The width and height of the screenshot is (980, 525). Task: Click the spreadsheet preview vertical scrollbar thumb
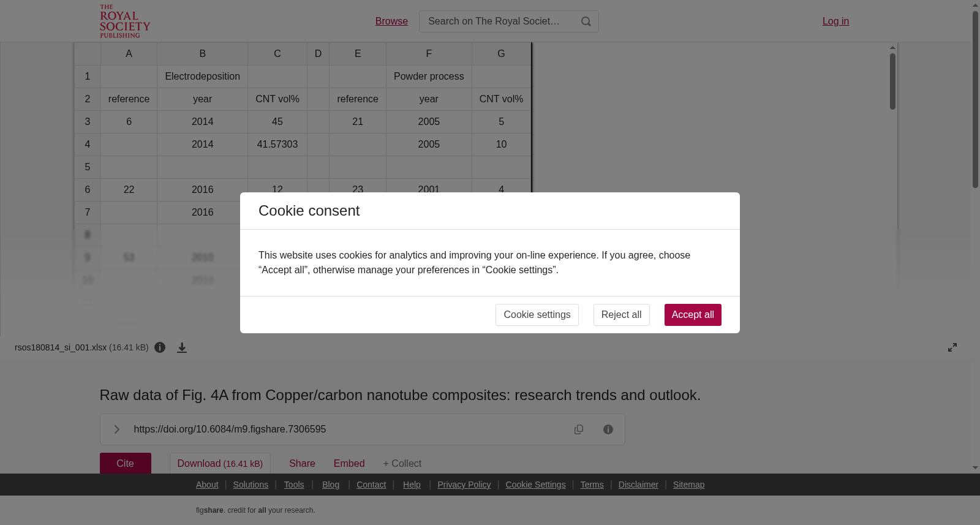click(893, 81)
